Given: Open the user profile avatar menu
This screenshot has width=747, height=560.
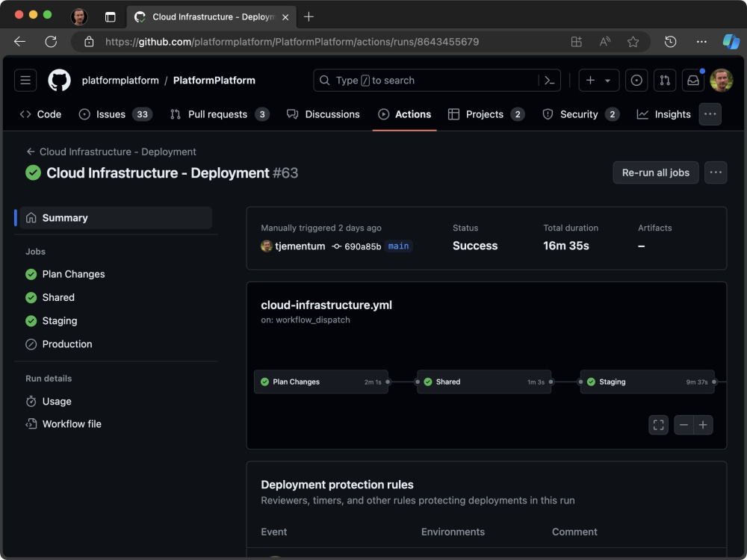Looking at the screenshot, I should [x=722, y=80].
